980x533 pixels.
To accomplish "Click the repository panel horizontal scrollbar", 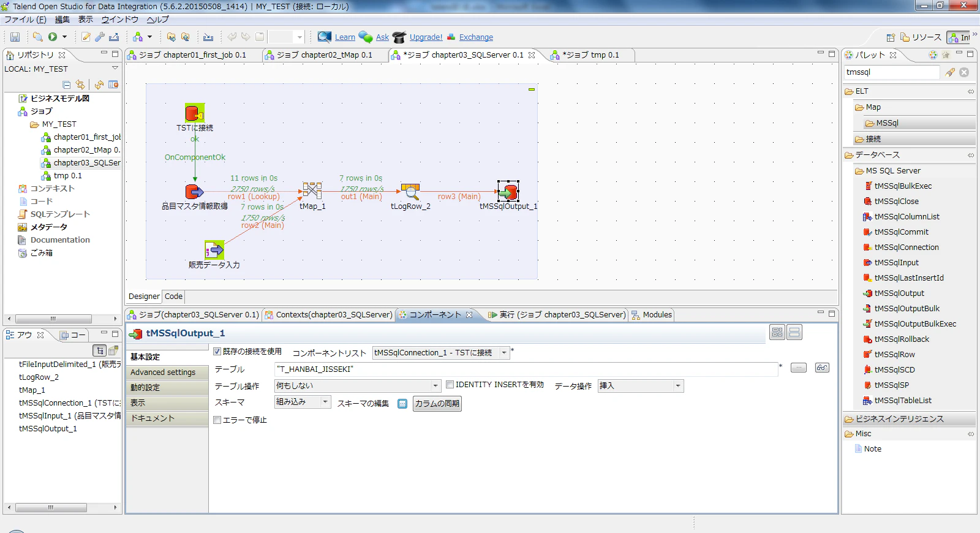I will point(53,319).
